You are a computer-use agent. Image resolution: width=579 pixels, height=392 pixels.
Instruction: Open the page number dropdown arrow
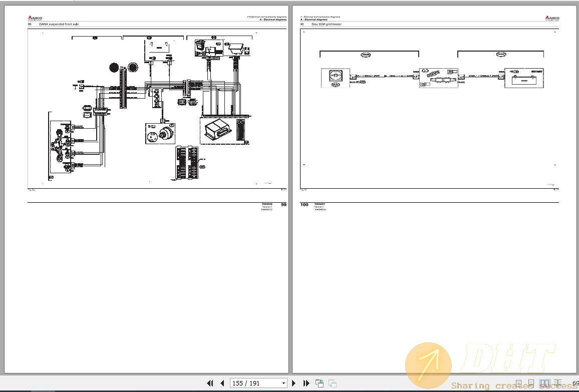point(283,383)
